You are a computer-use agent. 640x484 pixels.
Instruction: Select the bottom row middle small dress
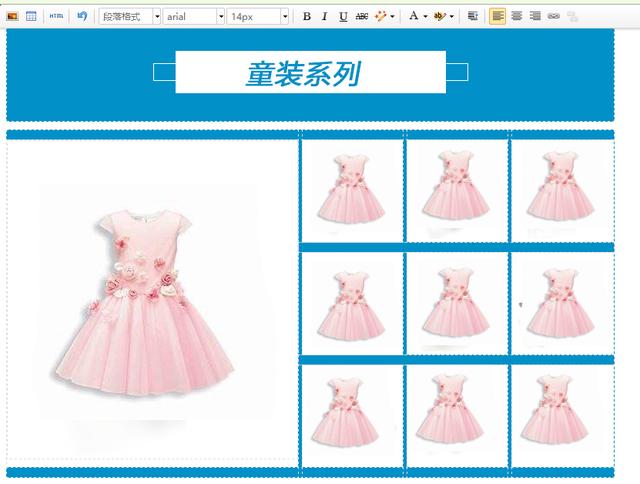coord(450,409)
